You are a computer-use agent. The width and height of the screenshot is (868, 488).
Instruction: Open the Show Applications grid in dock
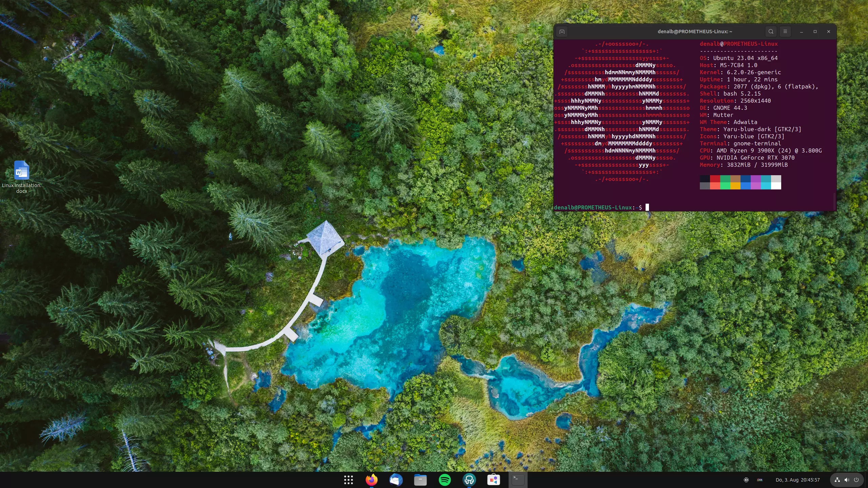tap(348, 480)
